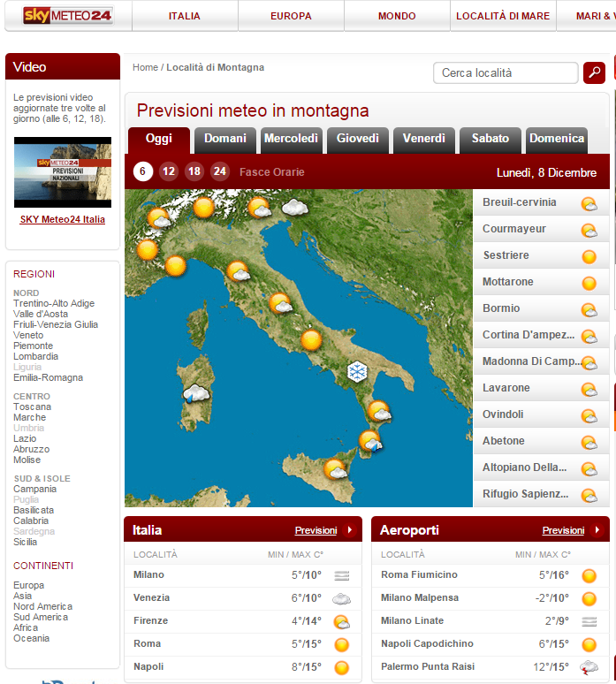Select the 12 o'clock time slot
The height and width of the screenshot is (684, 616).
(x=169, y=171)
